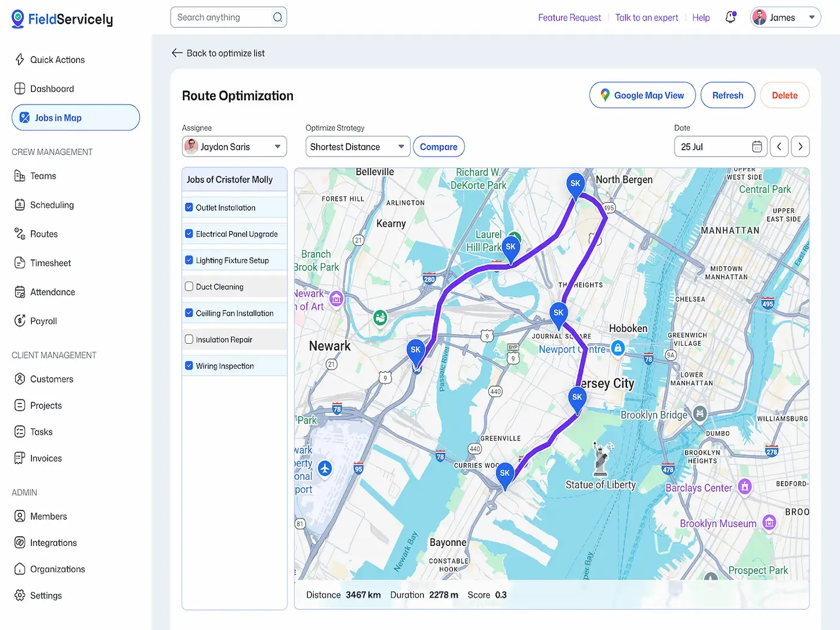Image resolution: width=840 pixels, height=630 pixels.
Task: Open Payroll from the sidebar icon
Action: [20, 320]
